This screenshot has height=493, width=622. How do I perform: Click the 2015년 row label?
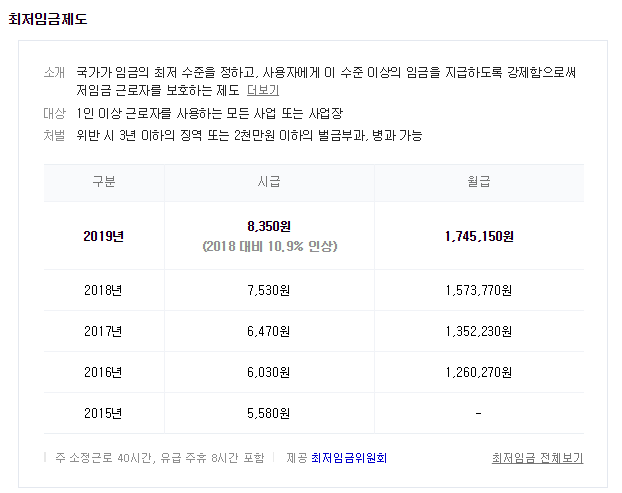point(103,413)
